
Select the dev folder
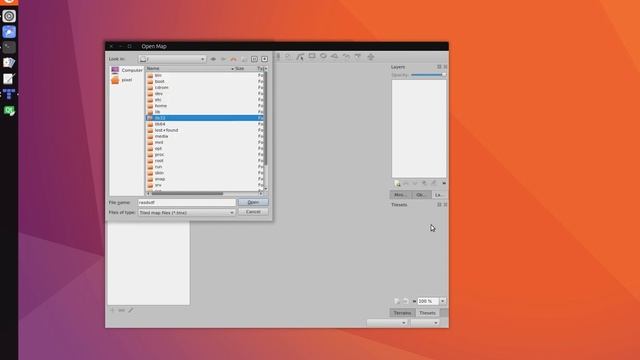coord(204,93)
